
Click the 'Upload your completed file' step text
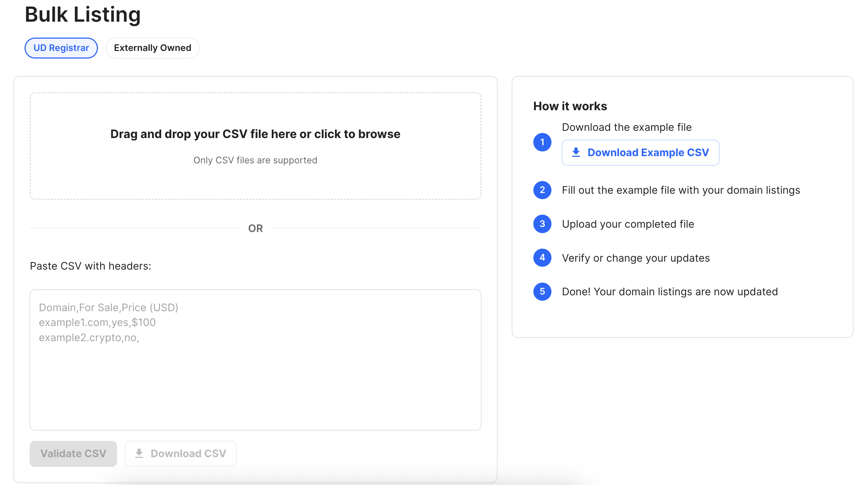628,224
